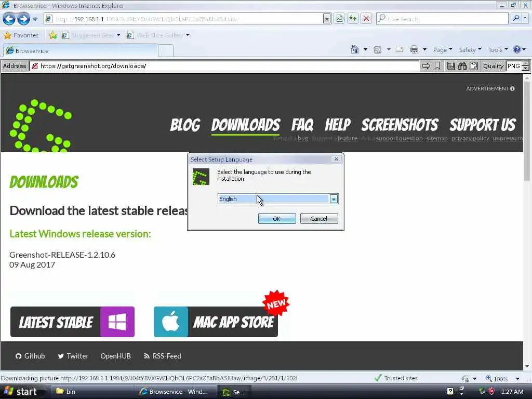Open the HELP navigation link
Screen dimensions: 532x399
click(x=338, y=125)
